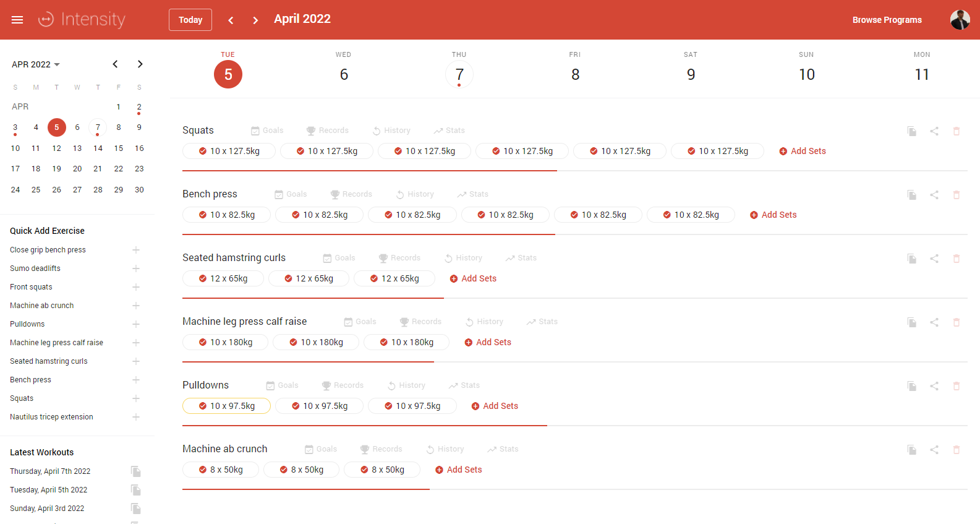Open the Records tab for Bench press
This screenshot has width=980, height=524.
351,194
